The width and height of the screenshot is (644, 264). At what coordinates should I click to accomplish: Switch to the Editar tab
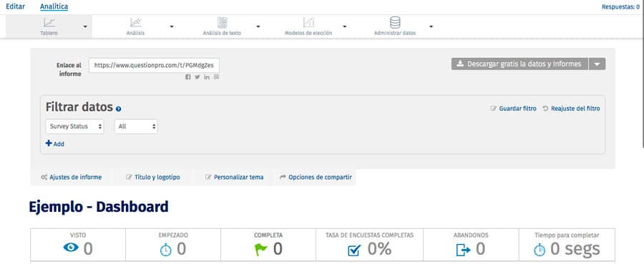pyautogui.click(x=15, y=6)
